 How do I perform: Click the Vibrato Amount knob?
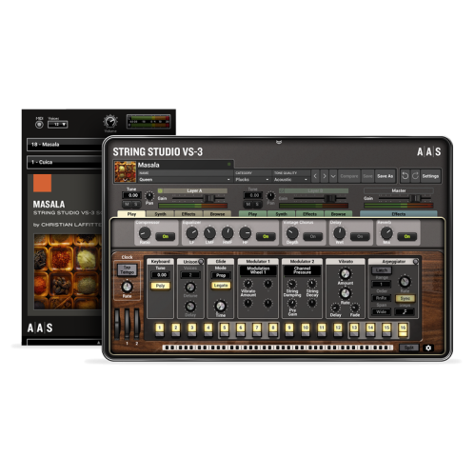345,273
